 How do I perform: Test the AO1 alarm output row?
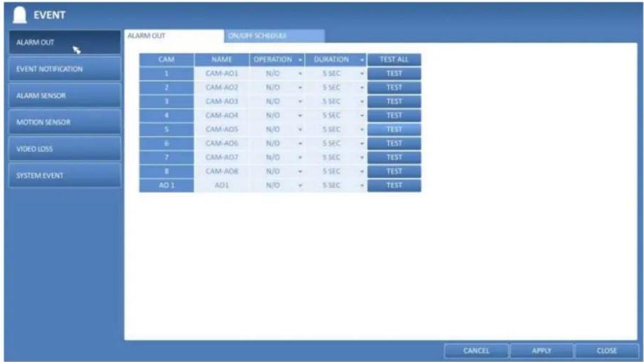pyautogui.click(x=394, y=185)
